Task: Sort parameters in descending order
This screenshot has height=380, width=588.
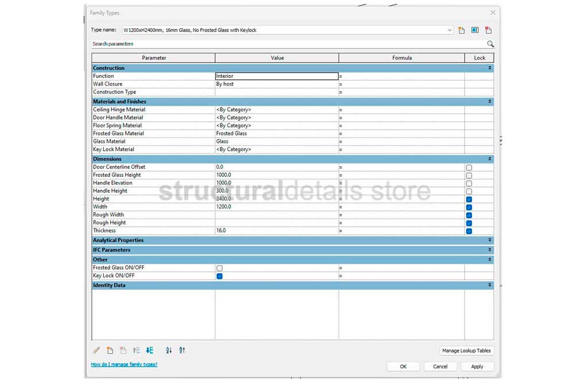Action: pos(182,350)
